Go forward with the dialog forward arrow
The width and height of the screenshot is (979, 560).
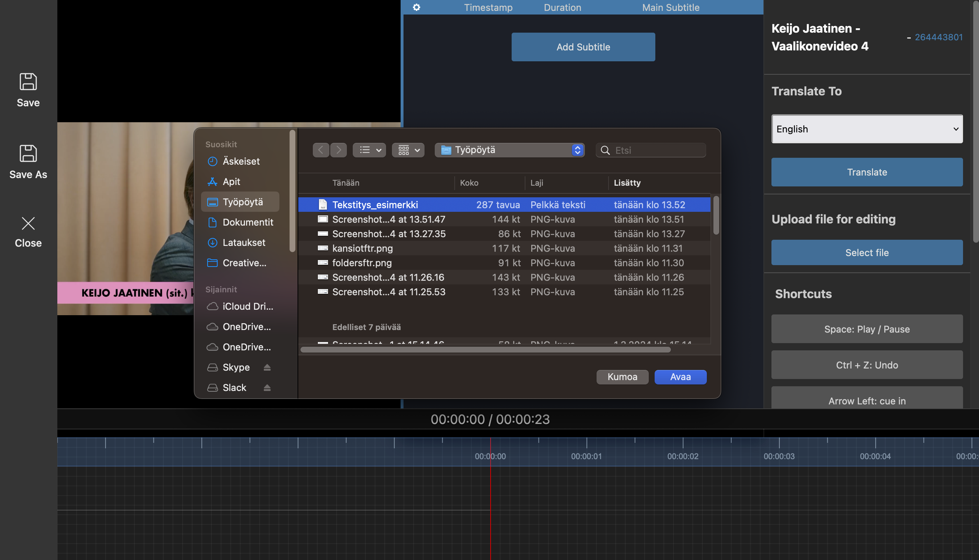coord(338,150)
